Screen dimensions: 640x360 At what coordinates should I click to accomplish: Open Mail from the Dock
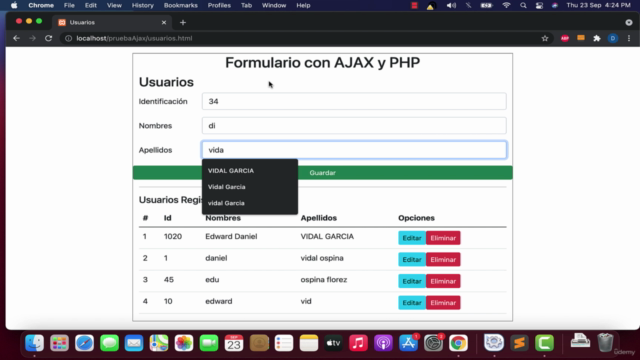pos(134,343)
